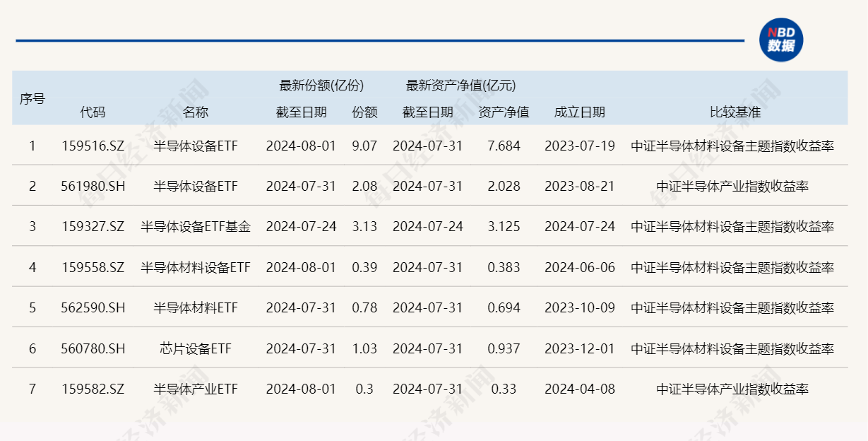Click the 最新资产净值(亿元) group header
Screen dimensions: 868x441
coord(460,86)
